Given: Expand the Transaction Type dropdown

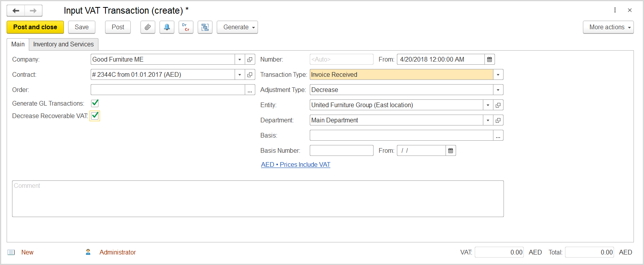Looking at the screenshot, I should tap(498, 74).
